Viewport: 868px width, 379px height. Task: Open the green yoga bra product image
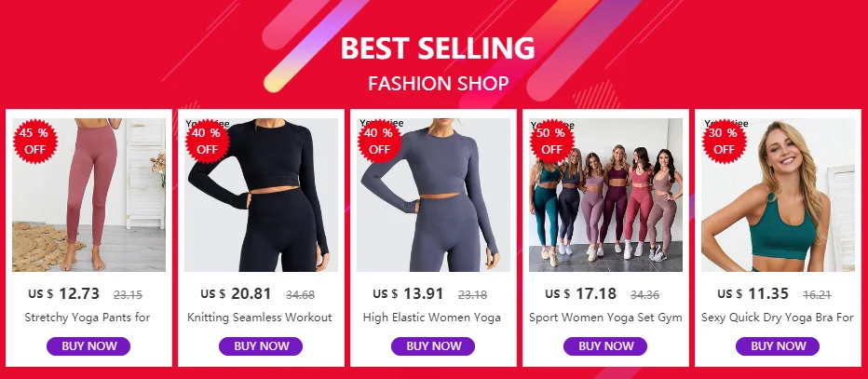[x=778, y=195]
